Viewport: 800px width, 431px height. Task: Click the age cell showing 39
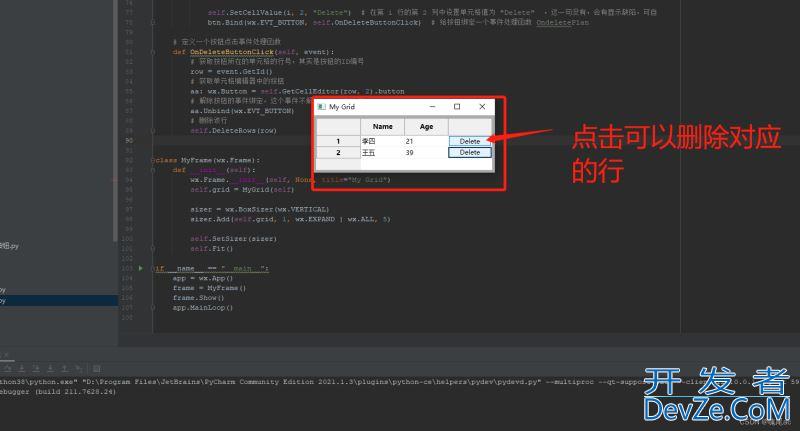click(426, 153)
